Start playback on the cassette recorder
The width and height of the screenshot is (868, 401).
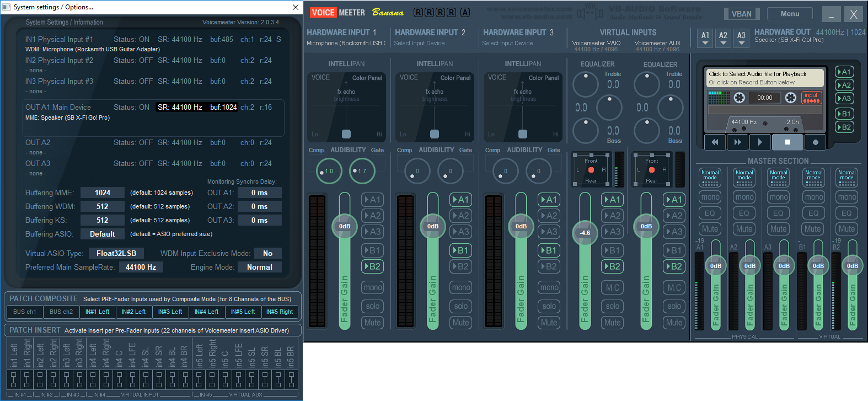pos(760,142)
